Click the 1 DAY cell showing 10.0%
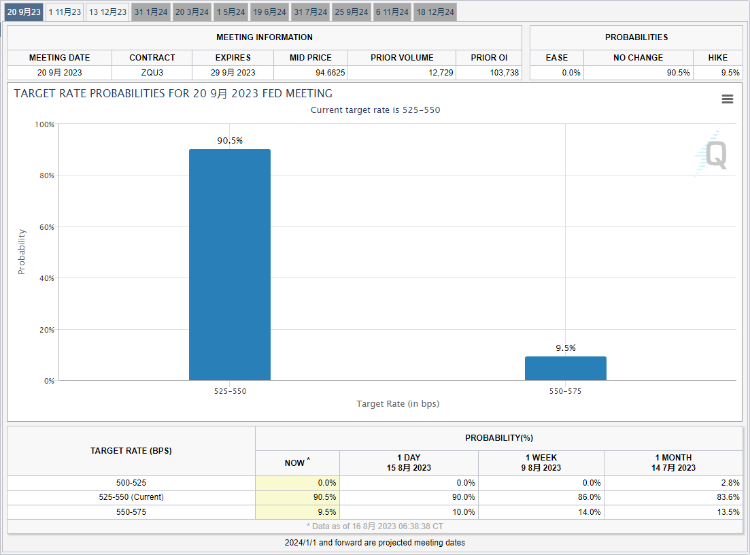Screen dimensions: 750x555 coord(408,512)
